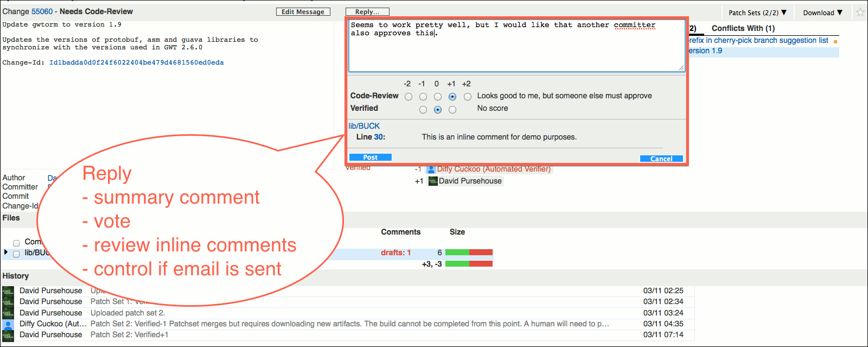Viewport: 868px width, 347px height.
Task: Click avatar of 'Uploaded patch set 2' entry
Action: tap(8, 313)
